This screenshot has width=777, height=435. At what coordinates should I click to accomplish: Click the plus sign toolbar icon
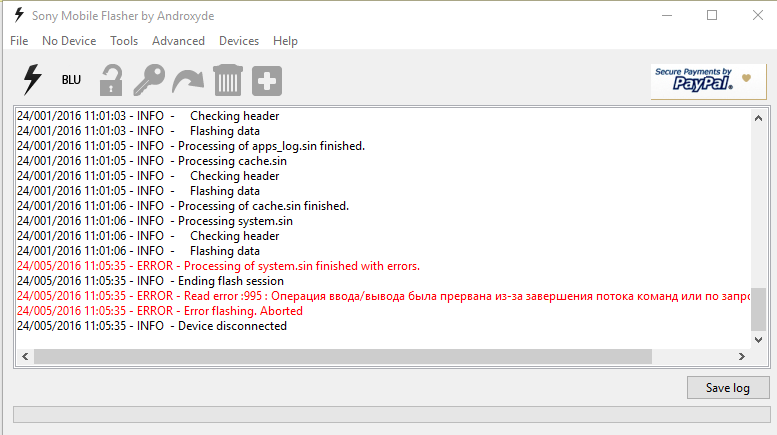pos(267,81)
